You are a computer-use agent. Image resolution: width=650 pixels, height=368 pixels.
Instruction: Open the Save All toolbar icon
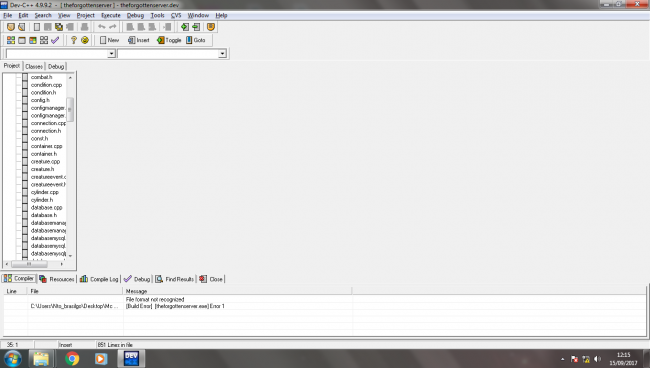[59, 27]
